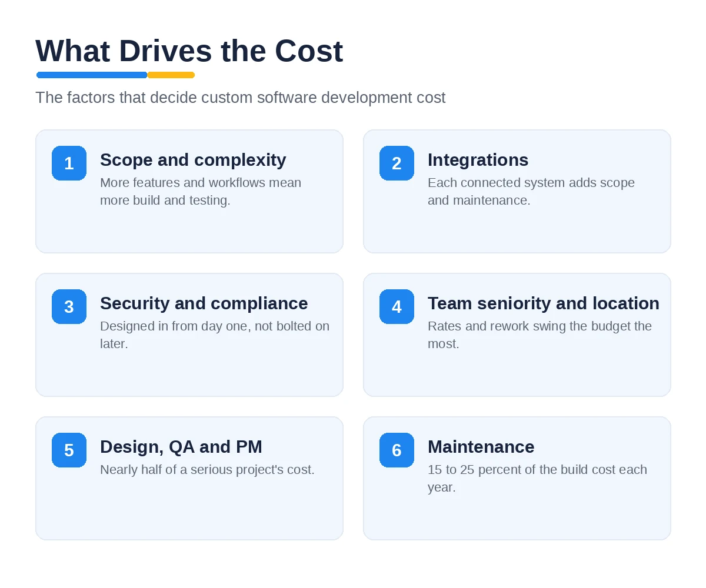Screen dimensions: 706x588
Task: Click the 'Team seniority and location' heading
Action: (x=543, y=303)
